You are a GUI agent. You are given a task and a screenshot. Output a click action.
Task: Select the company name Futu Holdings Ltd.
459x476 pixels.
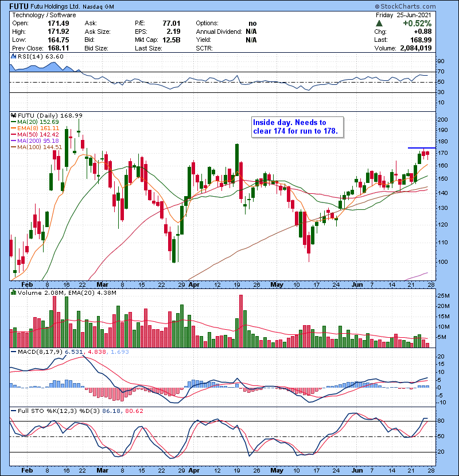pos(55,6)
